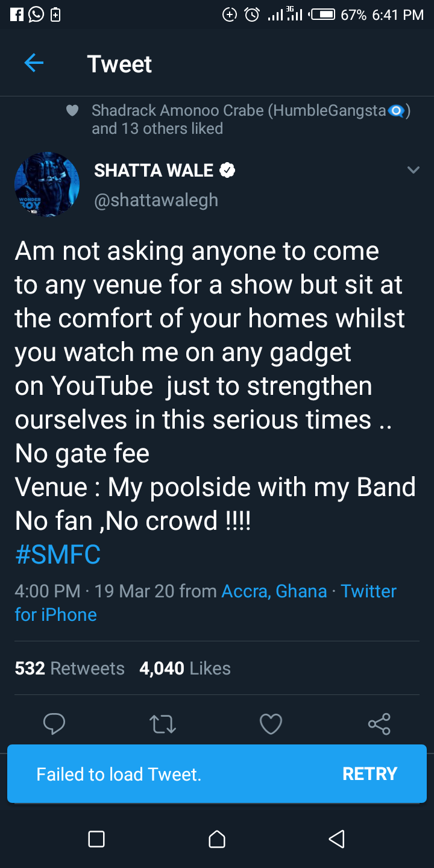
Task: Open Android recent apps square
Action: click(96, 839)
